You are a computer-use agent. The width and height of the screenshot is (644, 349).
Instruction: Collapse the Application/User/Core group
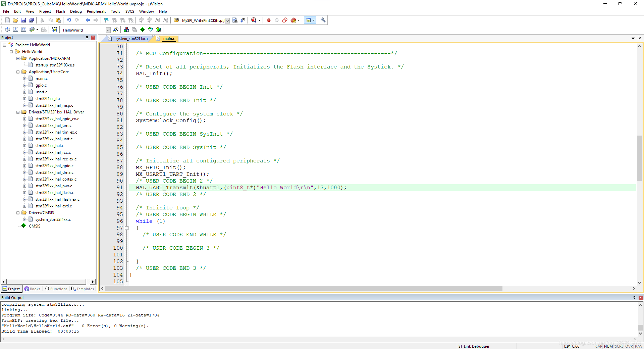click(18, 72)
